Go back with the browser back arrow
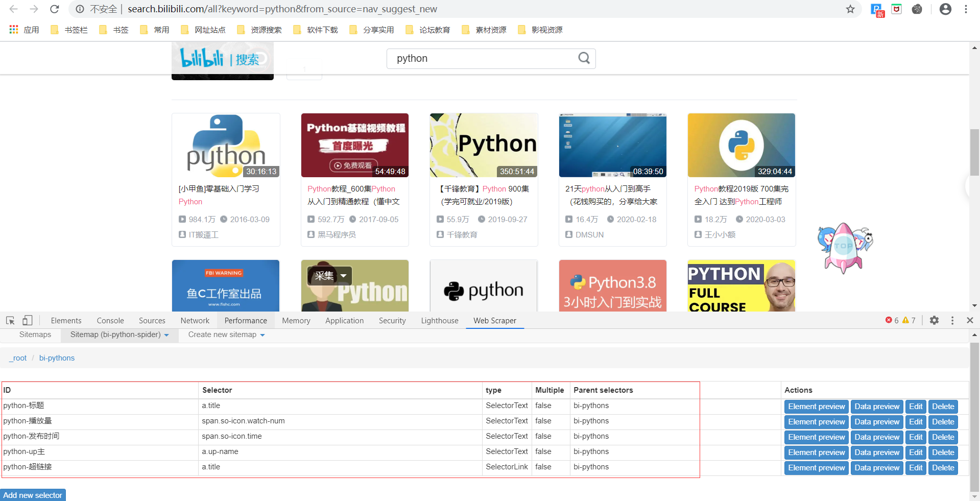Viewport: 980px width, 501px height. (14, 9)
